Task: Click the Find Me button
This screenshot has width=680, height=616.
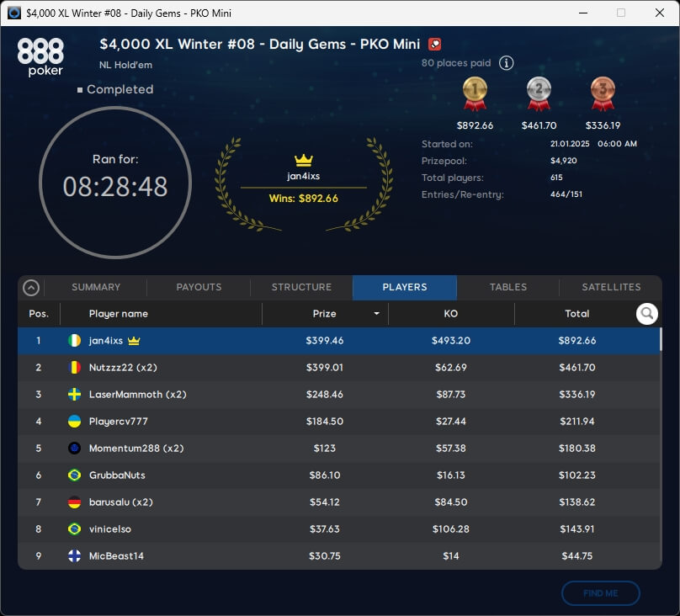Action: coord(601,593)
